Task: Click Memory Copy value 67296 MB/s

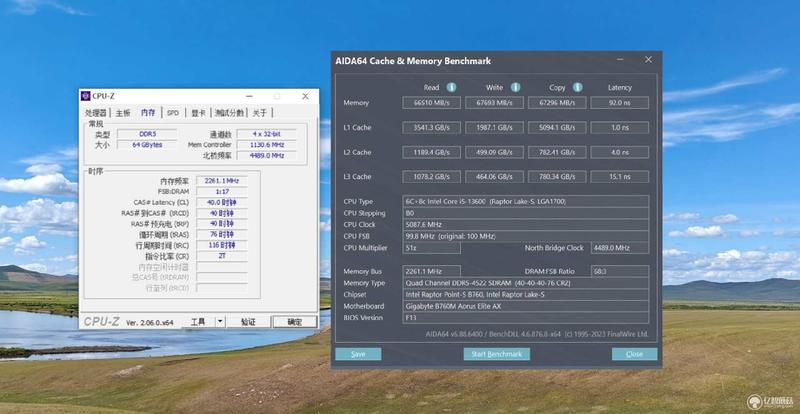Action: [x=557, y=103]
